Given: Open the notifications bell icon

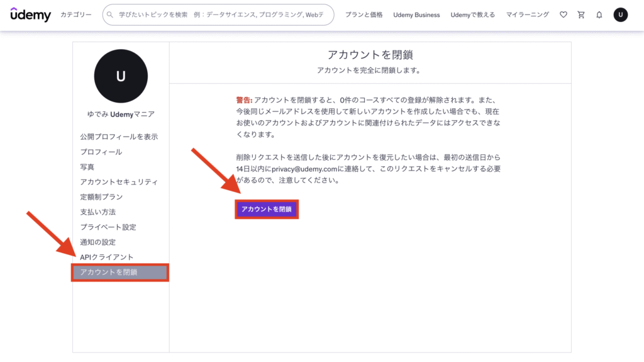Looking at the screenshot, I should [x=599, y=14].
